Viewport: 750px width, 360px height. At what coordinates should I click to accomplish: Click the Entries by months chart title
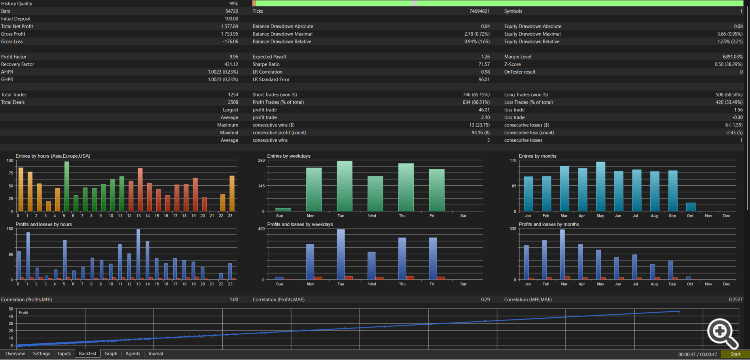coord(539,156)
